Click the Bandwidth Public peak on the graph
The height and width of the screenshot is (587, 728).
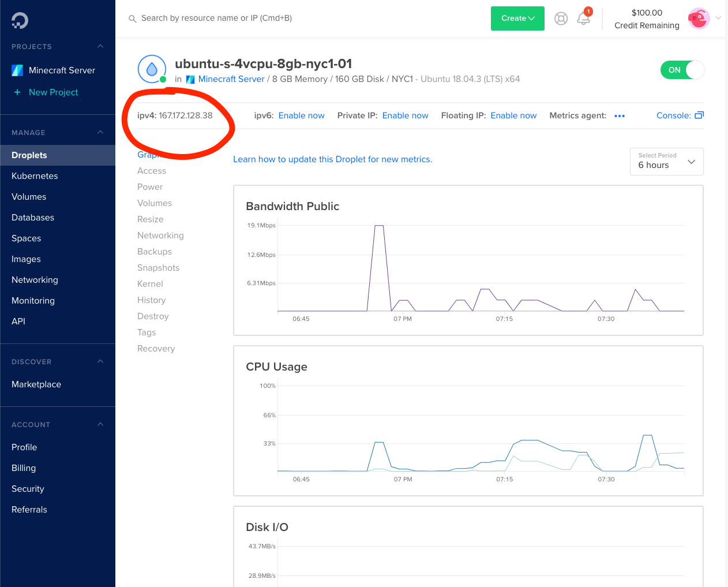(379, 226)
